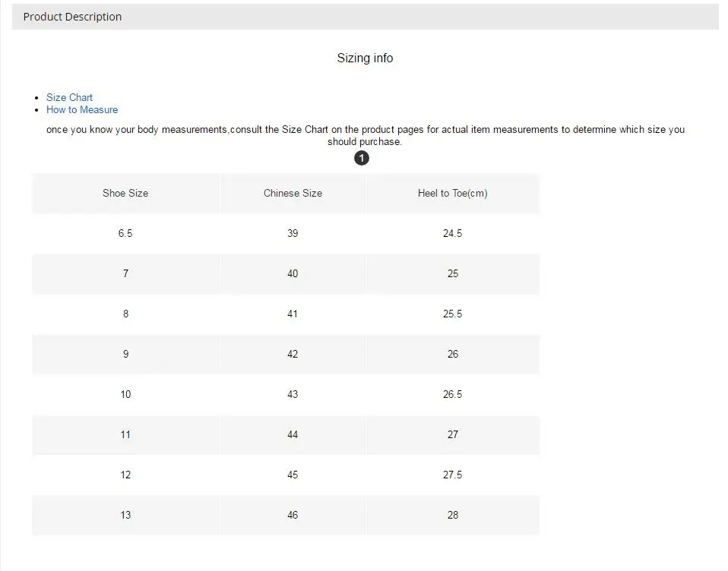Select Chinese size 39 cell

(x=293, y=233)
